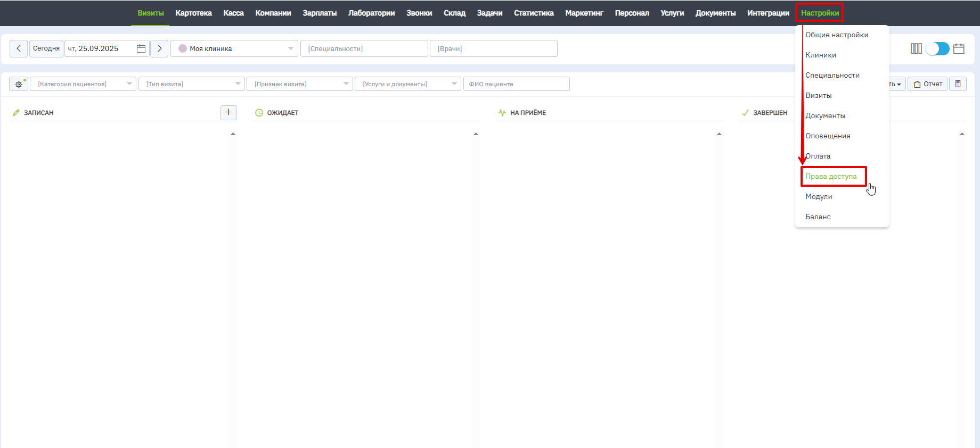Viewport: 980px width, 448px height.
Task: Switch to calendar view icon
Action: click(959, 49)
